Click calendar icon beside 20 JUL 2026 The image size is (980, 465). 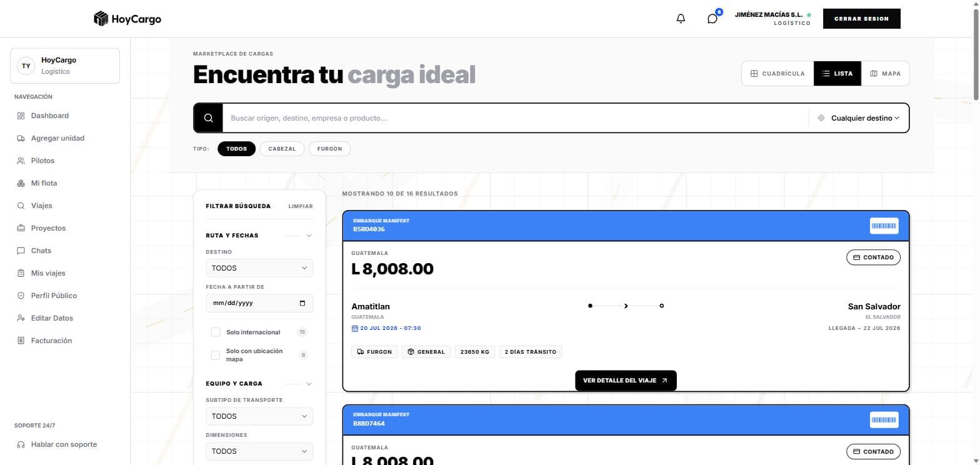click(355, 328)
